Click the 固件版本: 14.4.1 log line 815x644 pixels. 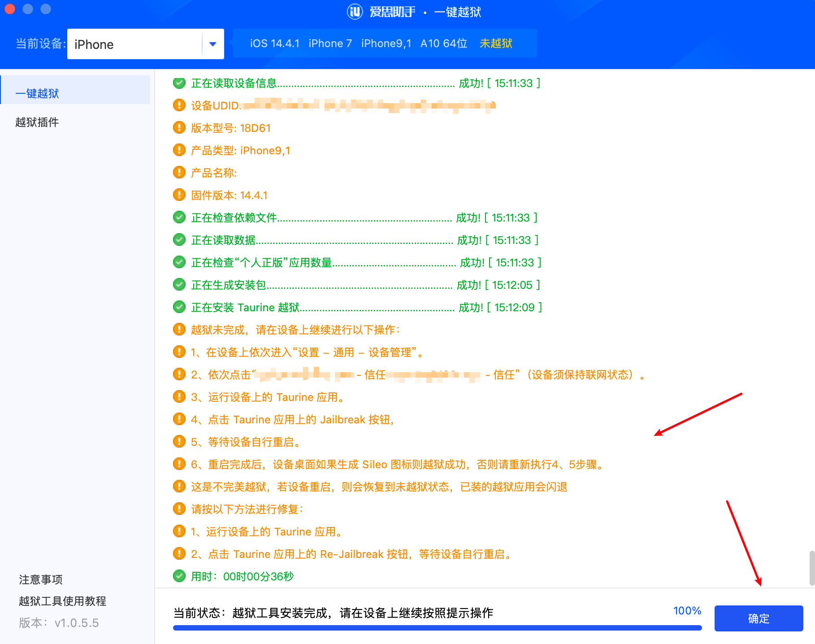tap(229, 195)
